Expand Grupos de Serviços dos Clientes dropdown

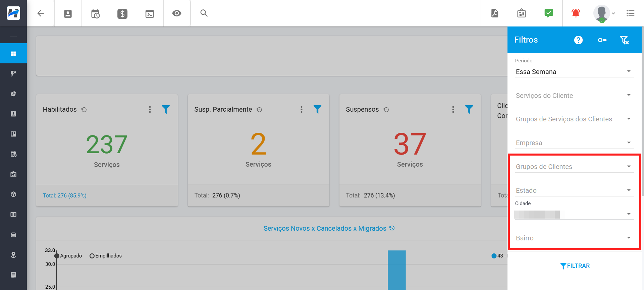[575, 119]
